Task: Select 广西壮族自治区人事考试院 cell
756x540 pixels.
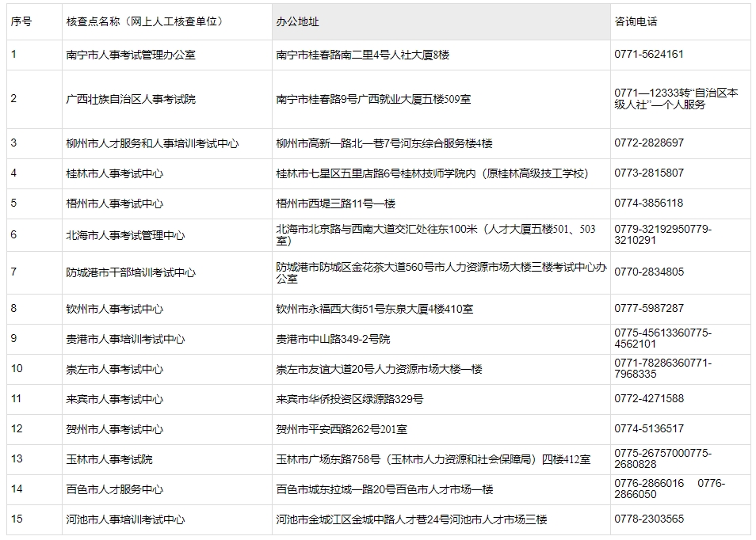Action: click(131, 99)
